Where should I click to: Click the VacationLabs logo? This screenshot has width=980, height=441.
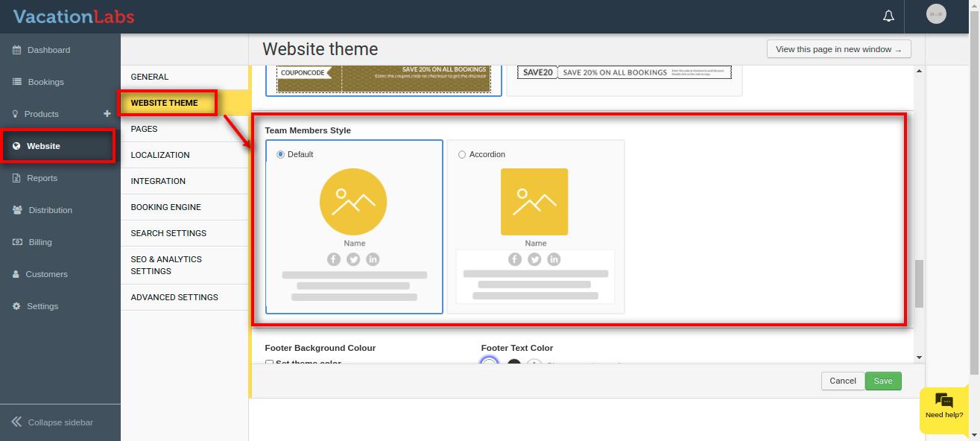[73, 16]
